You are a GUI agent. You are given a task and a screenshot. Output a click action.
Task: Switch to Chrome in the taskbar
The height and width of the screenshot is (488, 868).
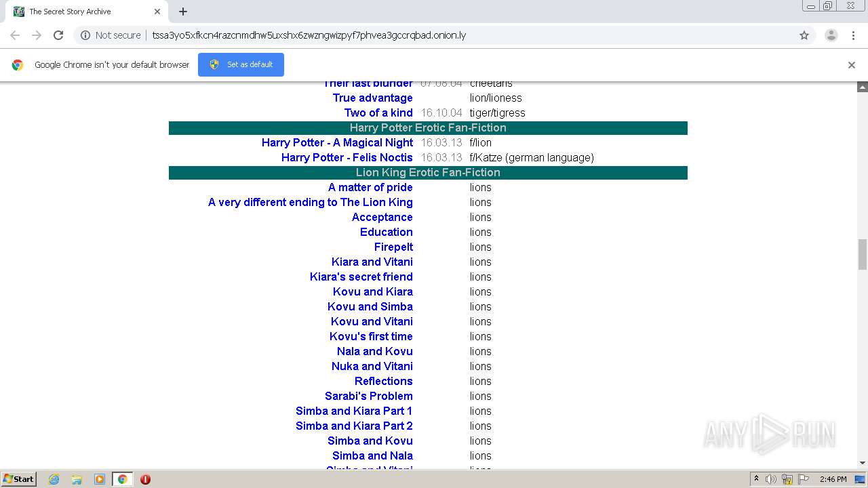122,479
